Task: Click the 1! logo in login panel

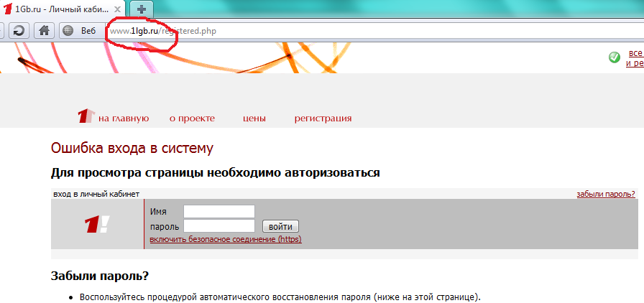Action: [97, 223]
